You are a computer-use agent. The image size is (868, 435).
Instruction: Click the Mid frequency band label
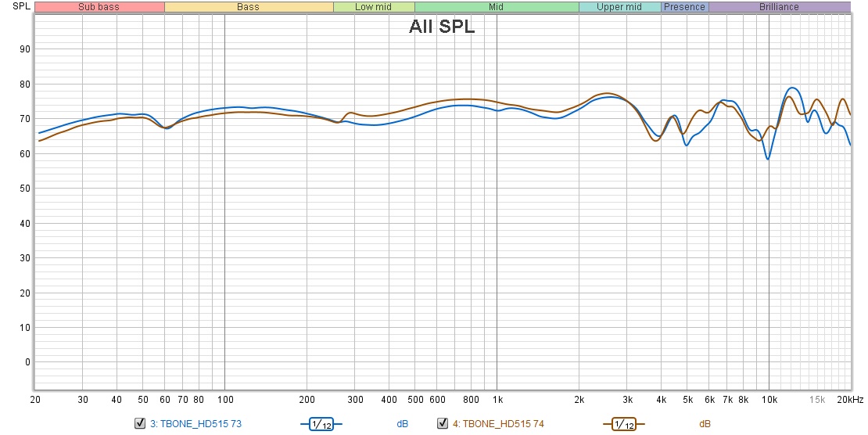[x=496, y=7]
